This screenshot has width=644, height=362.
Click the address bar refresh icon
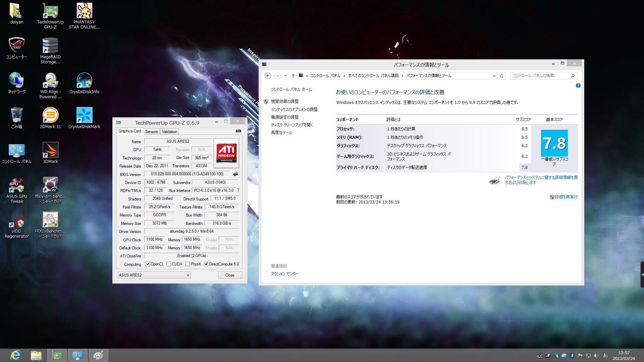tap(501, 76)
